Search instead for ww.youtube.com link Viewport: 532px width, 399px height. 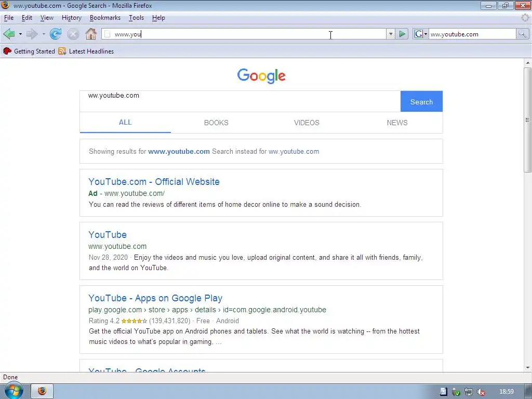294,151
